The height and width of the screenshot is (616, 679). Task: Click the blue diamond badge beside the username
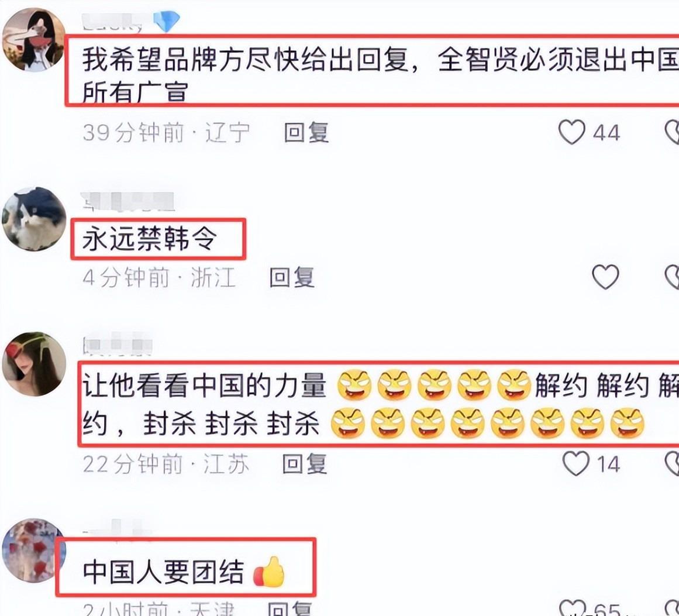click(x=167, y=21)
